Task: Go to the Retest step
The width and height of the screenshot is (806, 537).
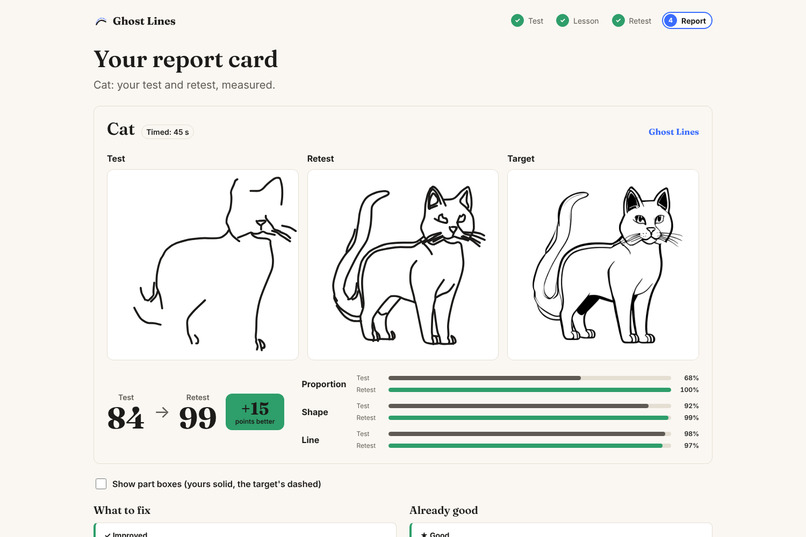Action: pos(632,21)
